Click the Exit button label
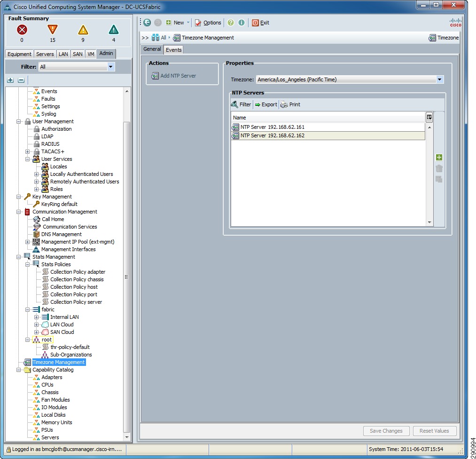The image size is (476, 459). click(265, 23)
